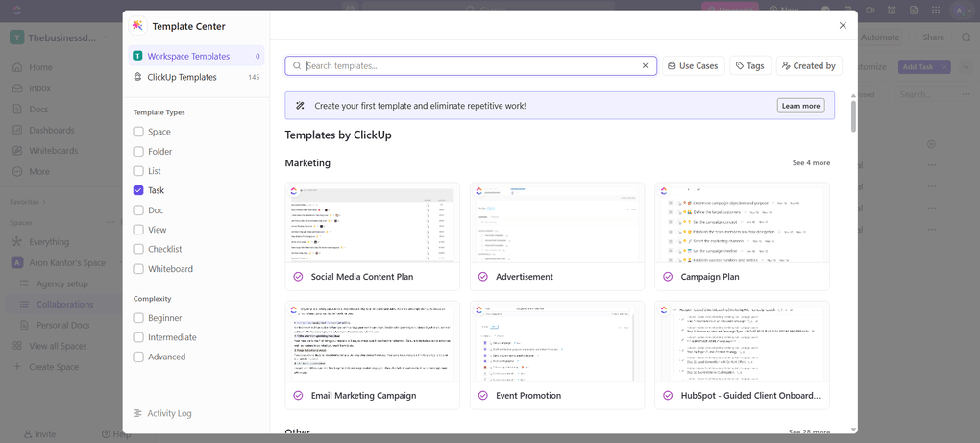Viewport: 980px width, 443px height.
Task: Open the Campaign Plan template thumbnail
Action: [x=742, y=222]
